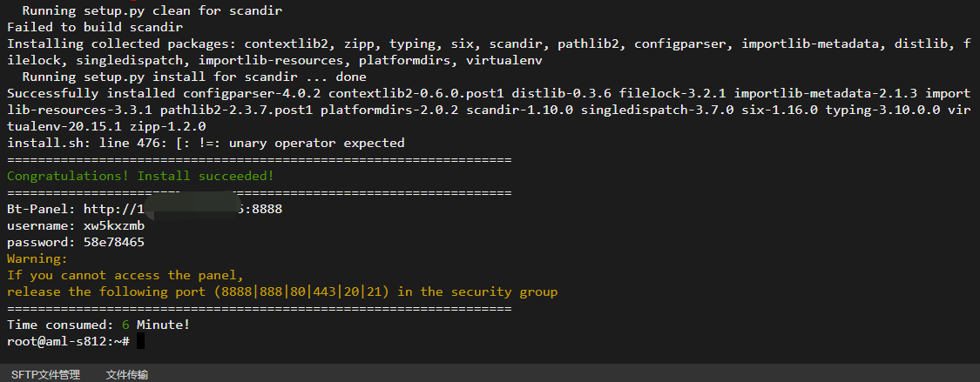Click the :8888 port in the panel address
Image resolution: width=980 pixels, height=382 pixels.
(x=264, y=209)
